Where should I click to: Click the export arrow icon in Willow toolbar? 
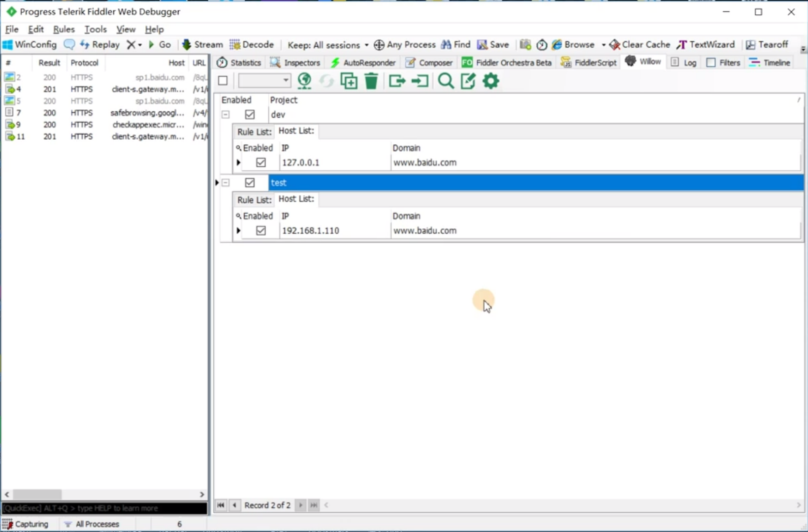(x=397, y=81)
